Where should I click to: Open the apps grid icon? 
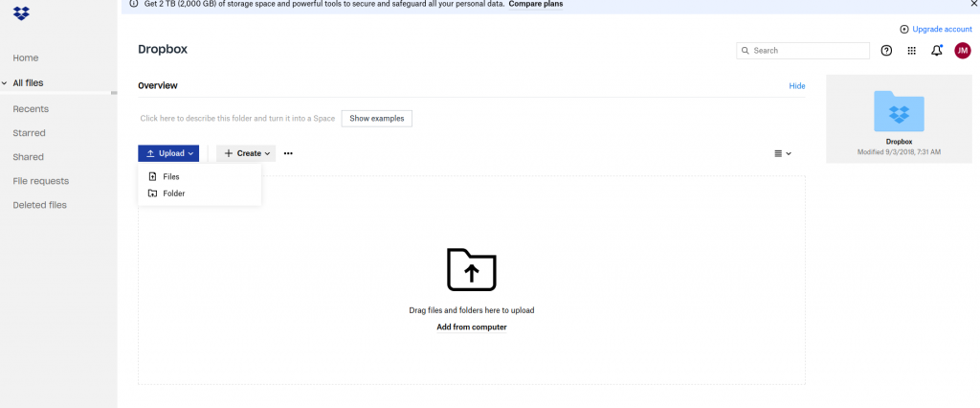pyautogui.click(x=911, y=51)
